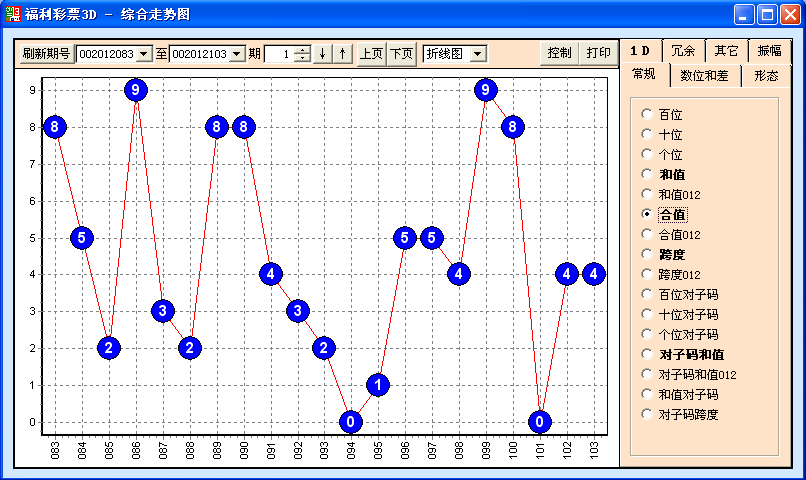Select the 和值 radio option

[647, 175]
